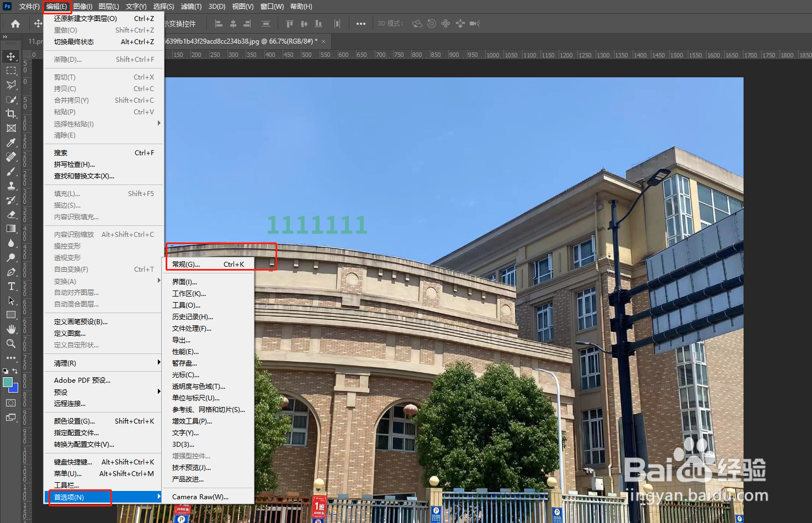The image size is (812, 523).
Task: Select the Horizontal Type tool
Action: [x=11, y=286]
